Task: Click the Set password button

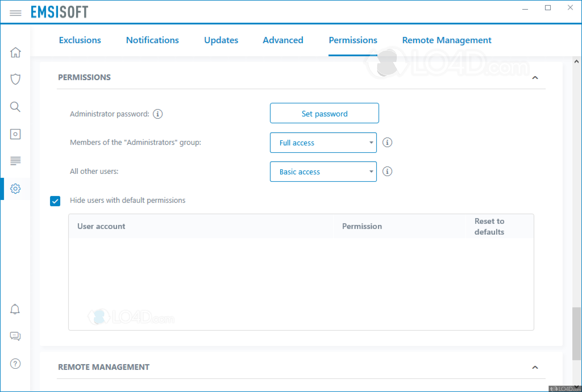Action: coord(324,113)
